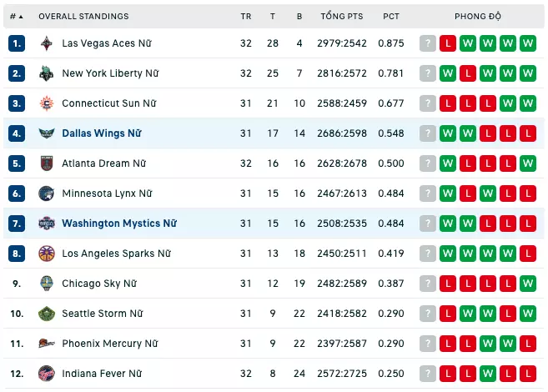Click the PCT column header
Image resolution: width=548 pixels, height=392 pixels.
click(391, 17)
